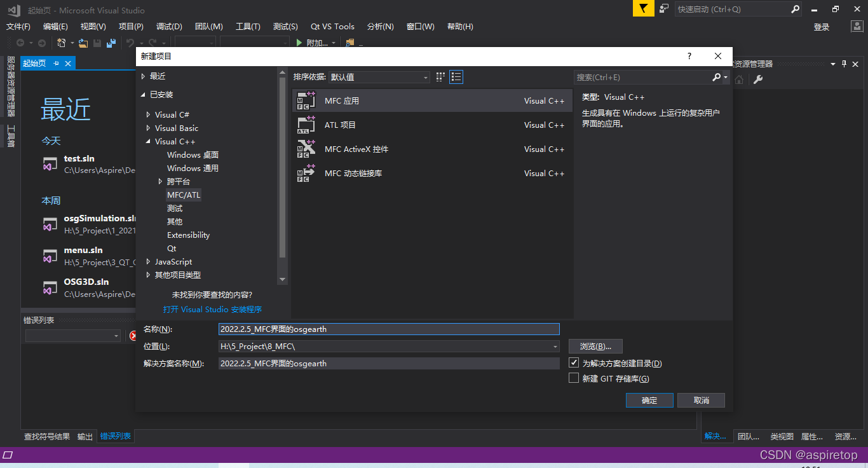Click the redo toolbar icon

tap(154, 43)
